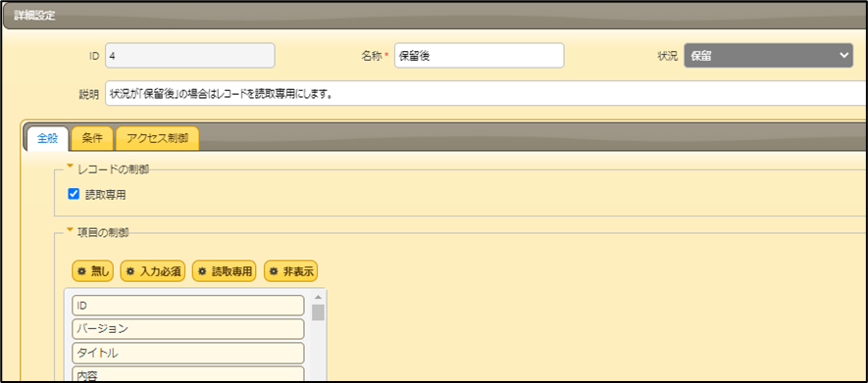Select バージョン in the item list
868x383 pixels.
pos(188,329)
